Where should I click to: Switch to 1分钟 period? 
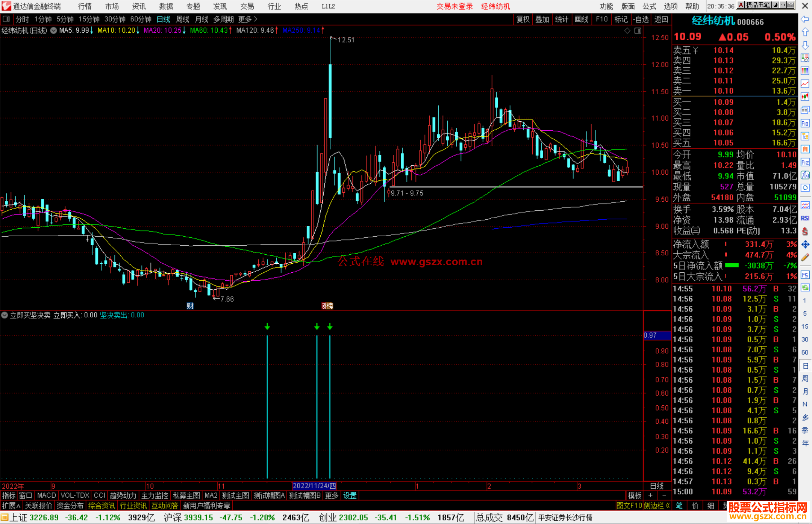click(43, 19)
